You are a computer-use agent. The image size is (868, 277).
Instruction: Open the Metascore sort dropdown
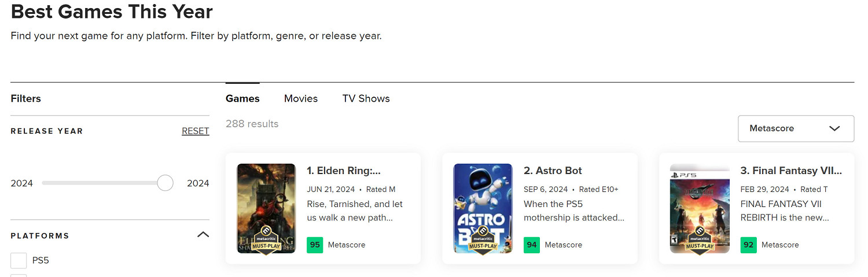pyautogui.click(x=796, y=128)
